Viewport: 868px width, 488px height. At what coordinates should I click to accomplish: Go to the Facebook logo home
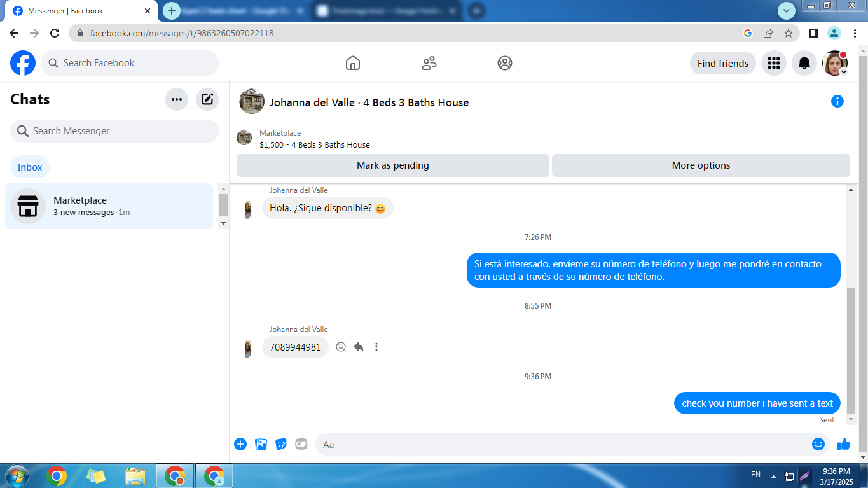pyautogui.click(x=23, y=63)
